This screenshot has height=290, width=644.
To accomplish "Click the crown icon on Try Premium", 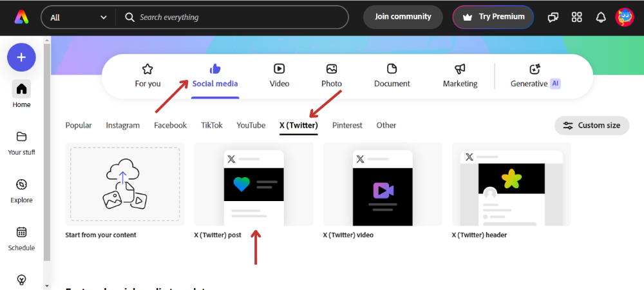I will 467,17.
